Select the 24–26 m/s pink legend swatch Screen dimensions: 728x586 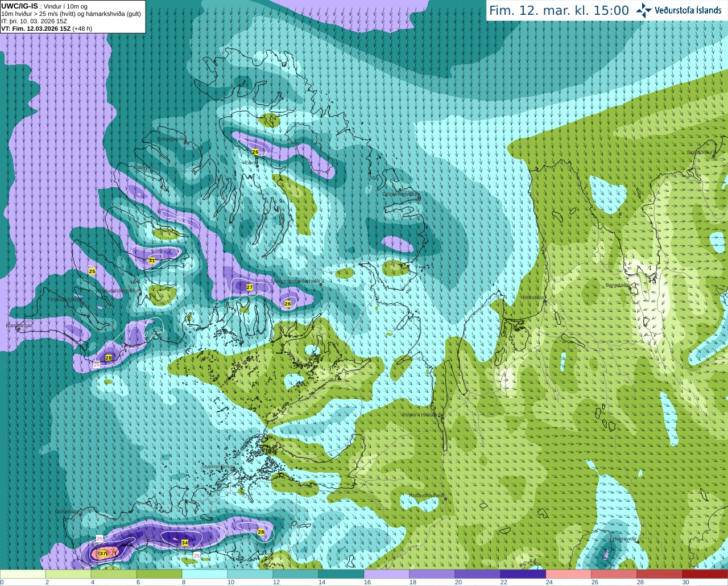(569, 574)
